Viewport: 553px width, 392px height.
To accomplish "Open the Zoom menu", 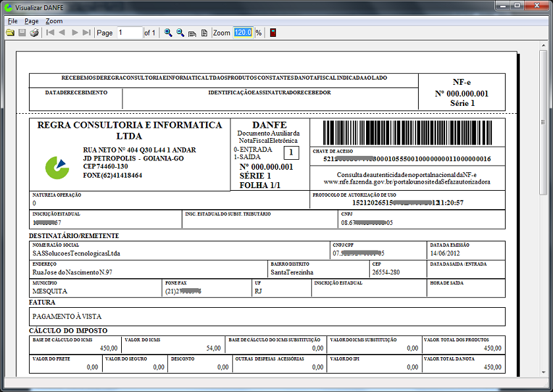I will point(54,21).
